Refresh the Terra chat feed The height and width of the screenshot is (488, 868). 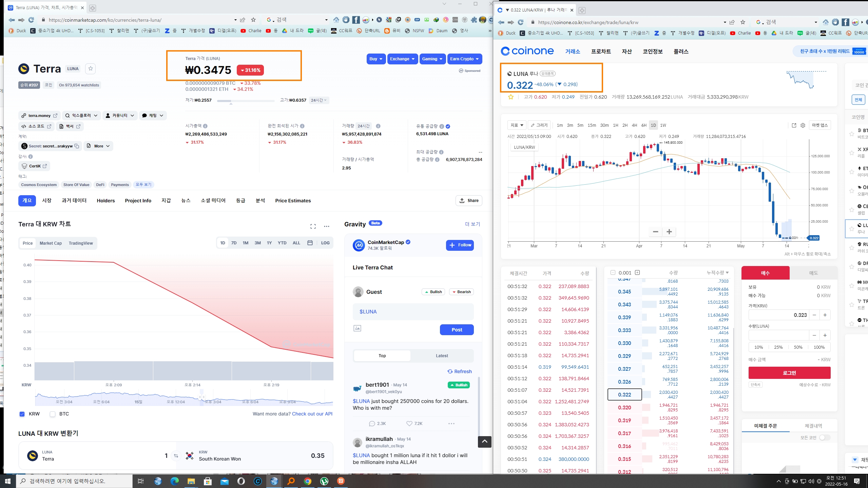(459, 371)
